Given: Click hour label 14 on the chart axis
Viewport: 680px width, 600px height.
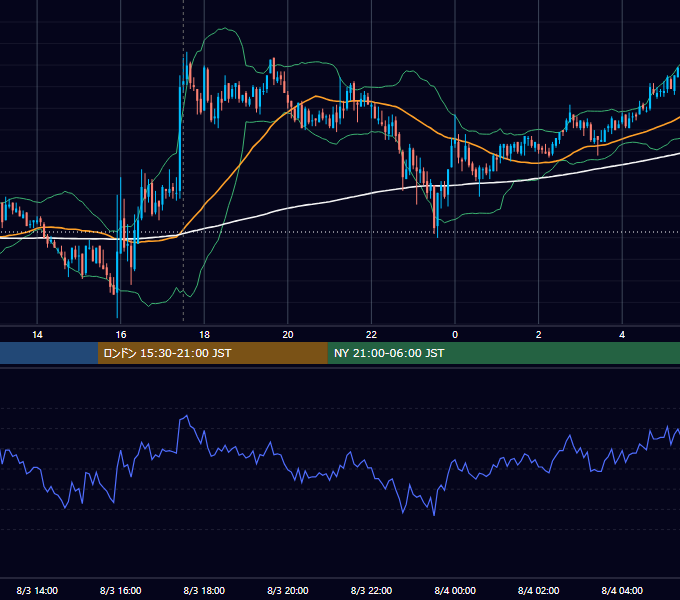Looking at the screenshot, I should pyautogui.click(x=37, y=335).
